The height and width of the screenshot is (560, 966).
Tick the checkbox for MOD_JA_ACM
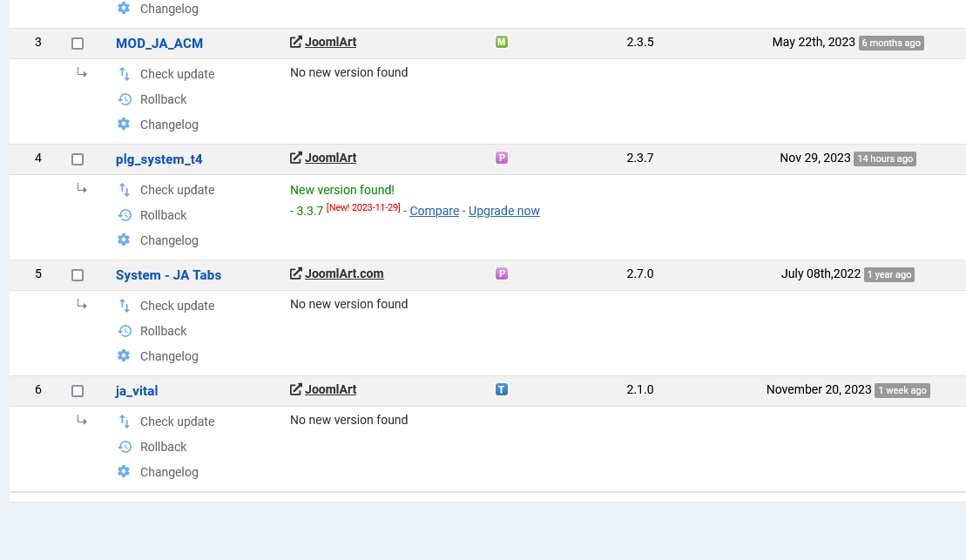click(78, 44)
